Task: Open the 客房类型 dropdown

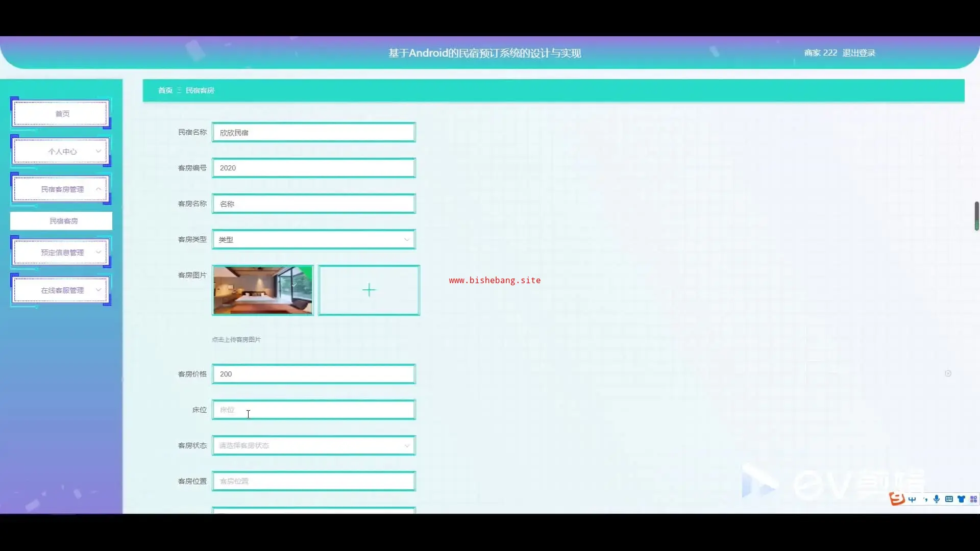Action: click(314, 239)
